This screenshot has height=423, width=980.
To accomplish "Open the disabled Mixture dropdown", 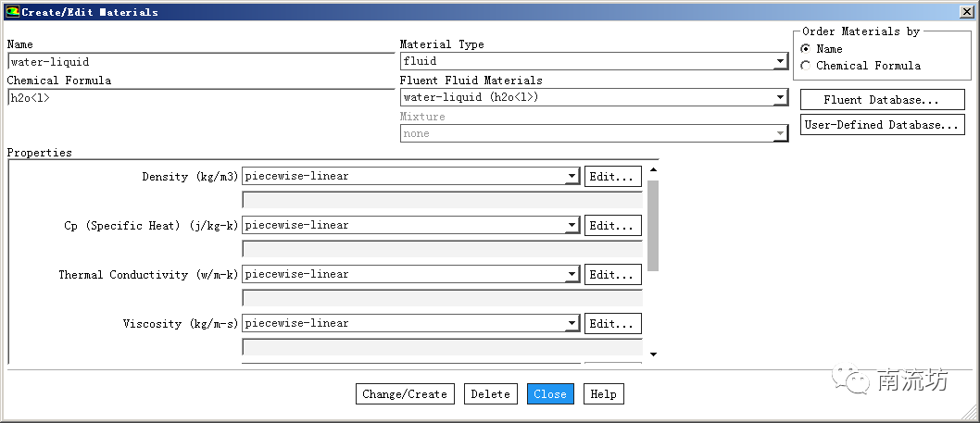I will 594,133.
